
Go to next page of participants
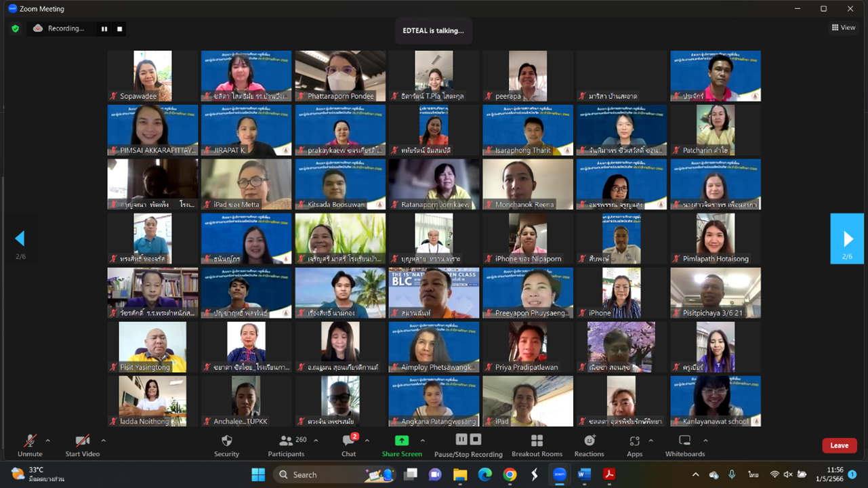(x=847, y=239)
